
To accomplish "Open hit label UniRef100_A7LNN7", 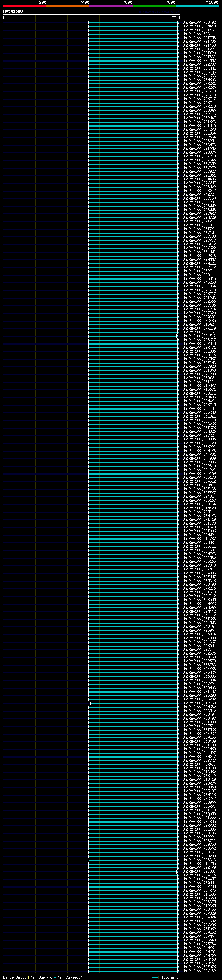I will tap(199, 61).
